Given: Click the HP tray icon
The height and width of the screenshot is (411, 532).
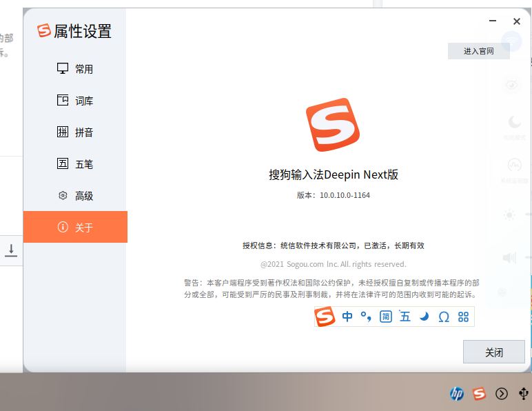Looking at the screenshot, I should pos(457,394).
